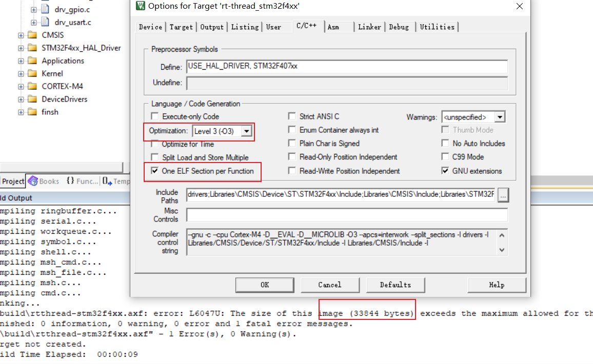Click the Define symbols input field
Screen dimensions: 593x364
(x=347, y=66)
